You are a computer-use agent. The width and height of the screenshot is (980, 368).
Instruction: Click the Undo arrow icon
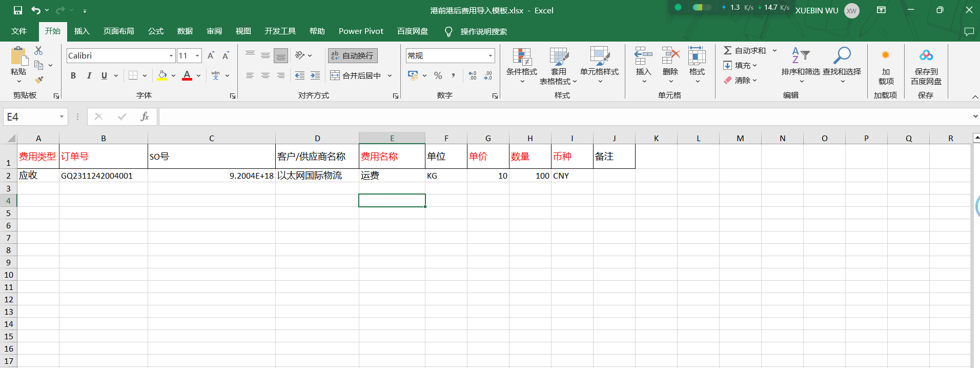click(x=35, y=10)
